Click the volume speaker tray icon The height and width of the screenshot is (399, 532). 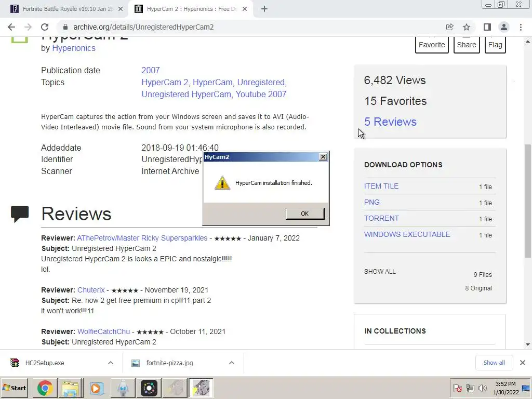coord(482,388)
